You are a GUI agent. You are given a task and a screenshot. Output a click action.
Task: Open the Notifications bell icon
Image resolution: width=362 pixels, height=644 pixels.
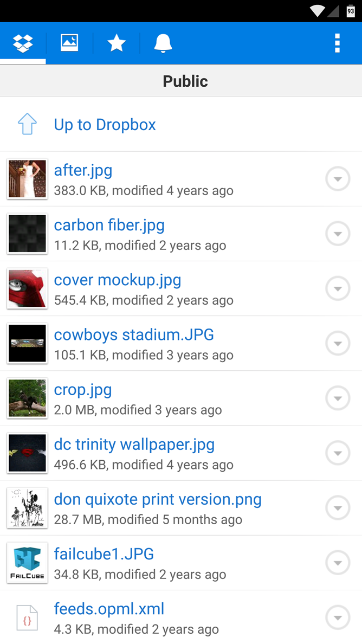163,43
